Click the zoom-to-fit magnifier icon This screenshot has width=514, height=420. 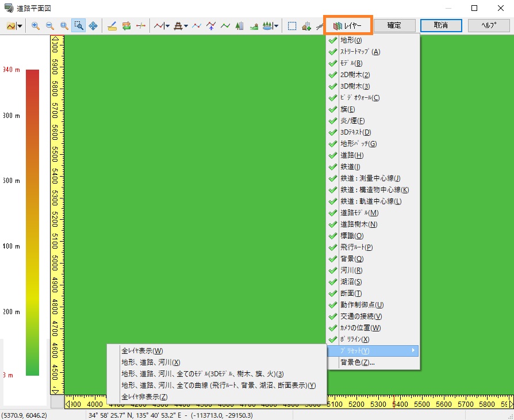(x=64, y=25)
